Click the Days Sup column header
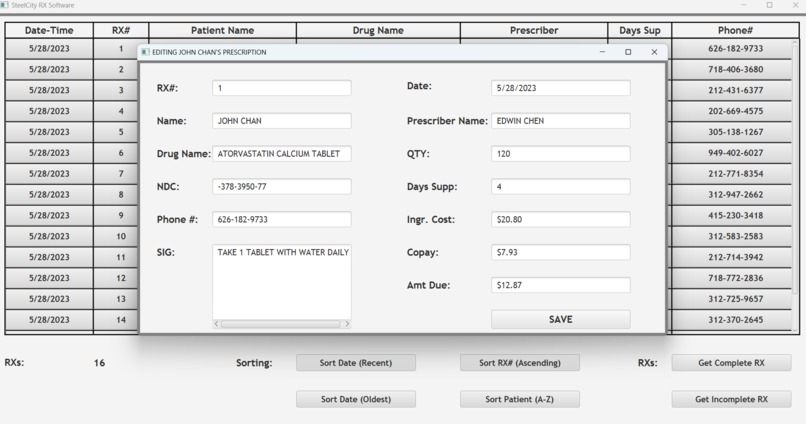The image size is (806, 424). pyautogui.click(x=639, y=30)
